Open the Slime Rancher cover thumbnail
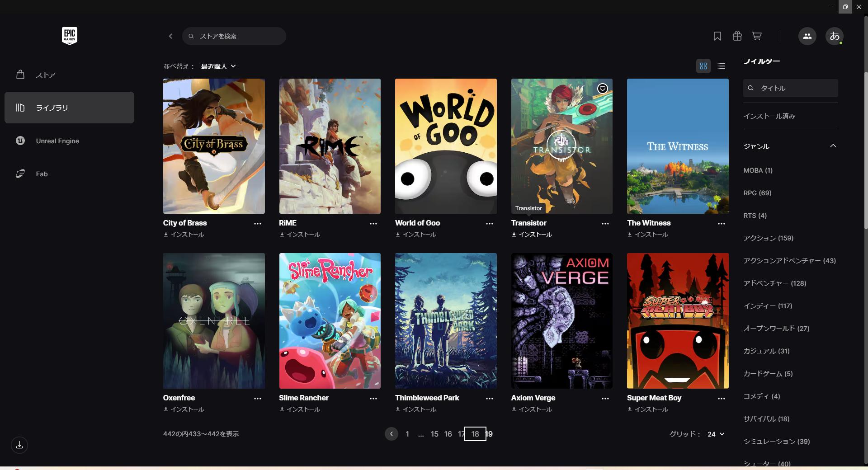This screenshot has width=868, height=470. (330, 321)
